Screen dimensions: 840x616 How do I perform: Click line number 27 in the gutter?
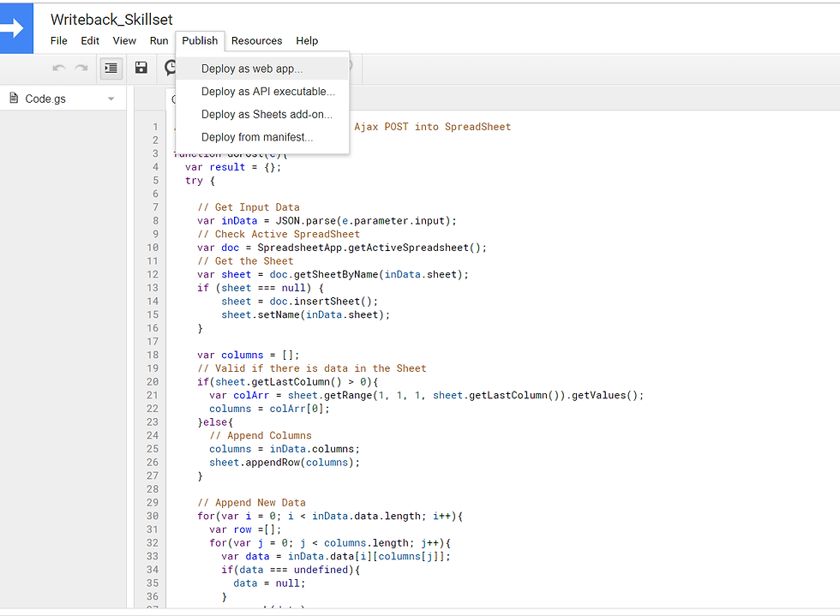click(153, 475)
